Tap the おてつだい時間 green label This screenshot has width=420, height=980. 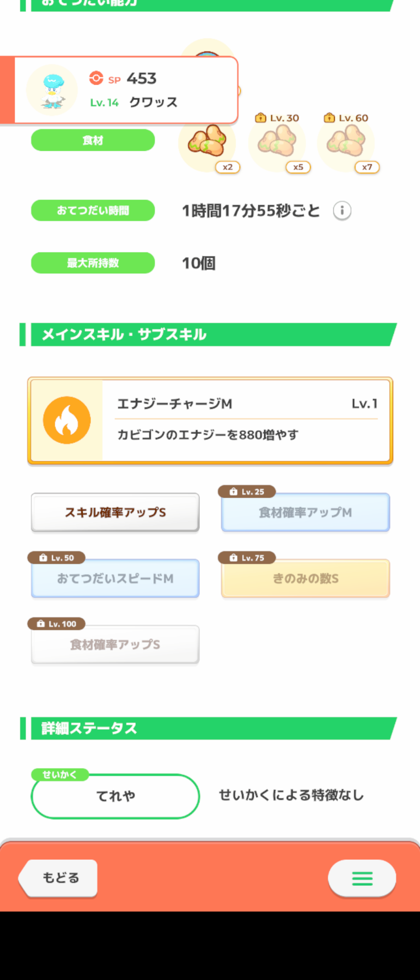93,211
